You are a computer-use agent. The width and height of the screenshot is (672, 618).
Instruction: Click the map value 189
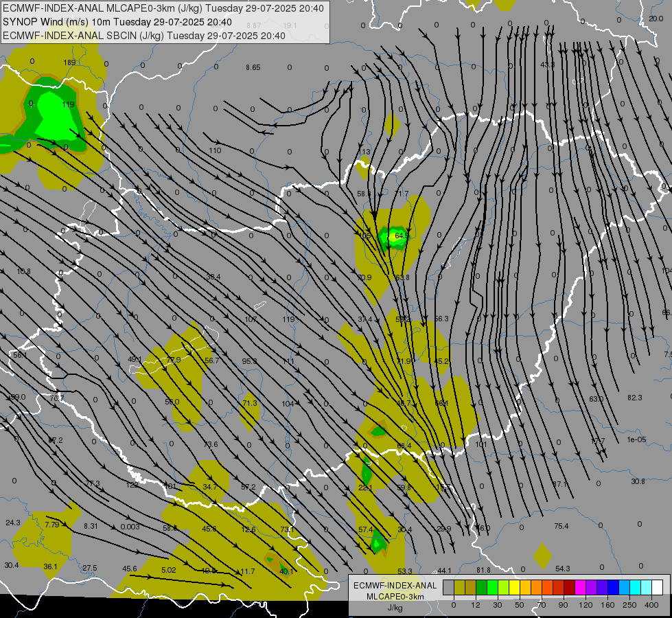coord(69,62)
